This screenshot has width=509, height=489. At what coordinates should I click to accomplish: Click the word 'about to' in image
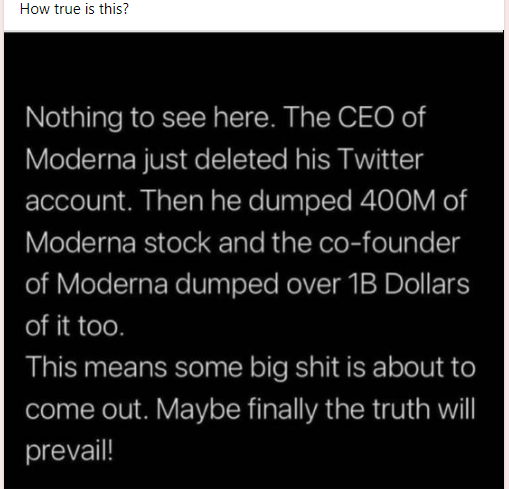424,367
